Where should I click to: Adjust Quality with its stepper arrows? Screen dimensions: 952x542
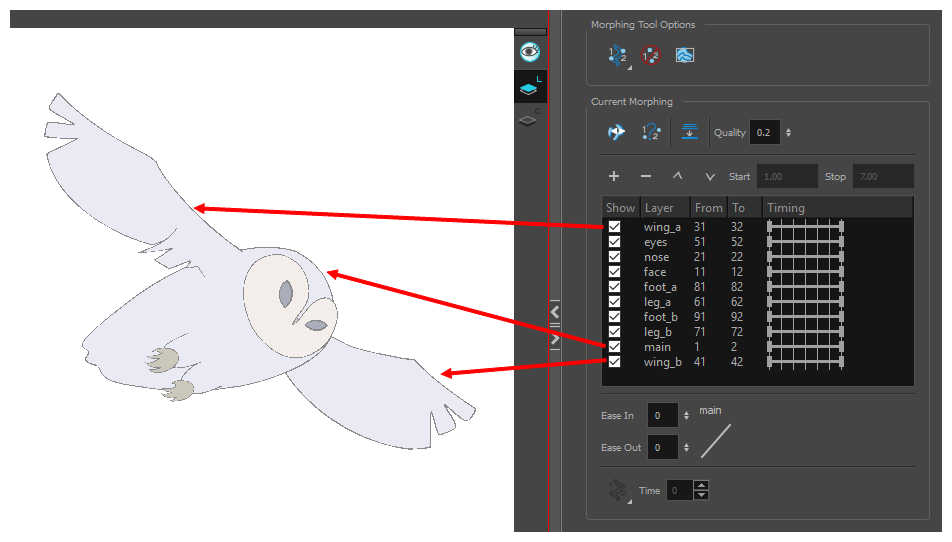tap(788, 132)
